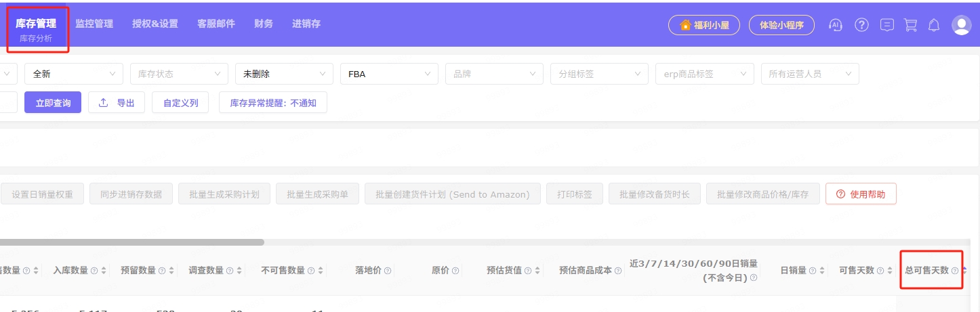This screenshot has width=980, height=312.
Task: Open the AI customer service headset icon
Action: coord(836,25)
